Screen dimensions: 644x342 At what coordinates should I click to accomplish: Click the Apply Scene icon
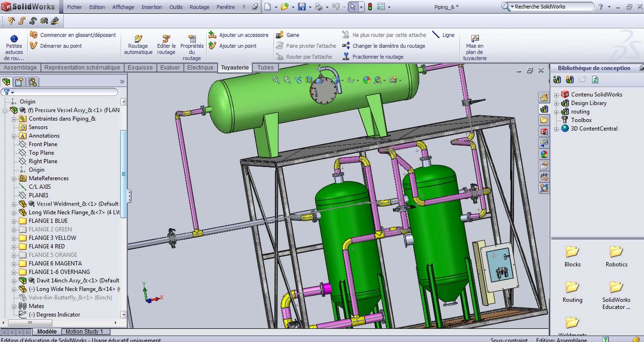[x=378, y=80]
